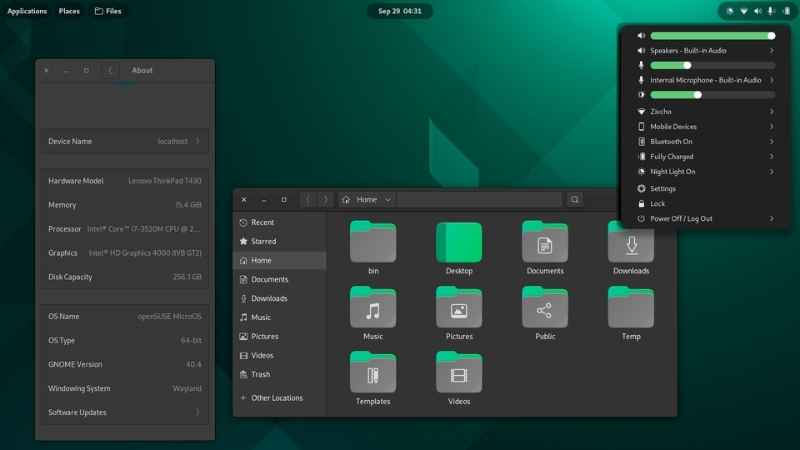The height and width of the screenshot is (450, 800).
Task: Select Recent in the Files sidebar
Action: click(280, 222)
